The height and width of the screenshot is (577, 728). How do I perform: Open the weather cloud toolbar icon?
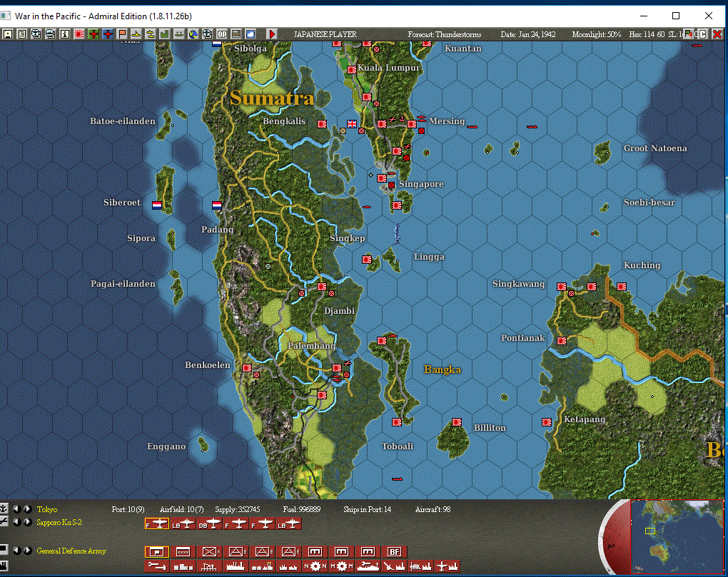pos(251,34)
